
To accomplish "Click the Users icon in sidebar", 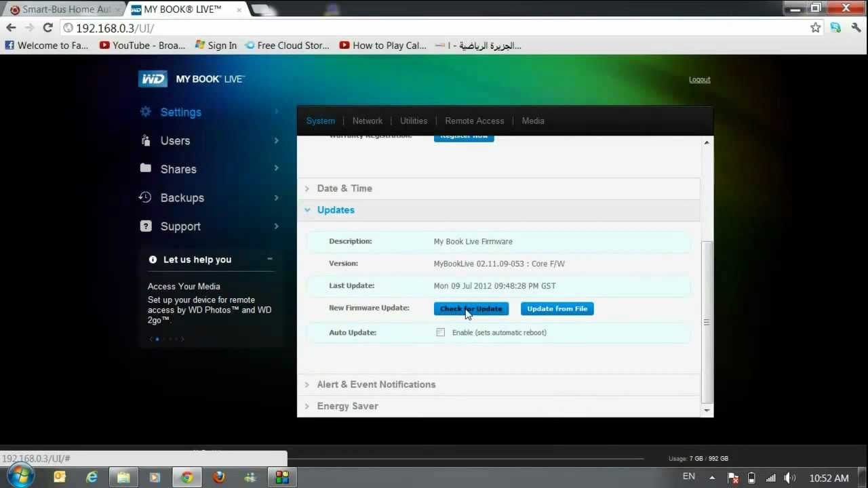I will point(145,140).
